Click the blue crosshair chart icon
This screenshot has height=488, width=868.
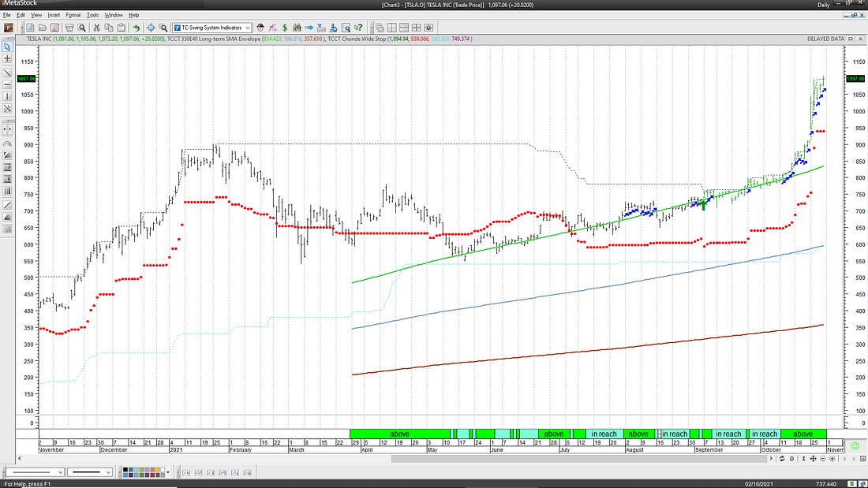(151, 28)
